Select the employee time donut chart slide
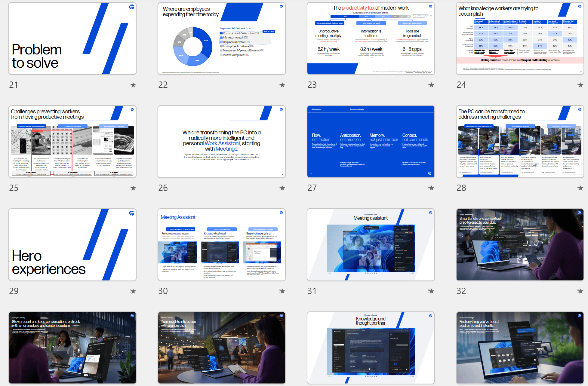 click(x=222, y=38)
